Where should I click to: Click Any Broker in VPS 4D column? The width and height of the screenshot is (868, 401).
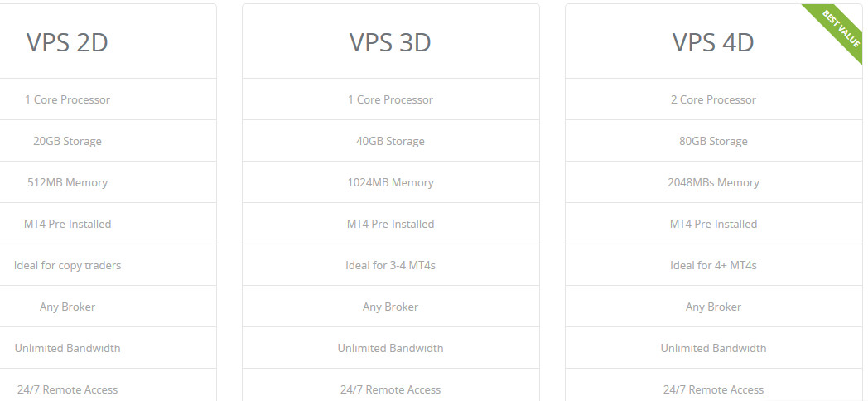[x=714, y=307]
